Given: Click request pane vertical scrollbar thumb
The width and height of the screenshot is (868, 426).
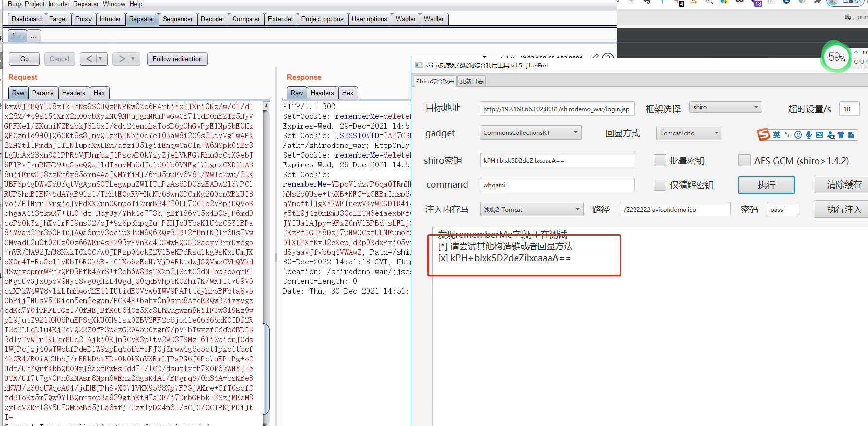Looking at the screenshot, I should (x=266, y=369).
